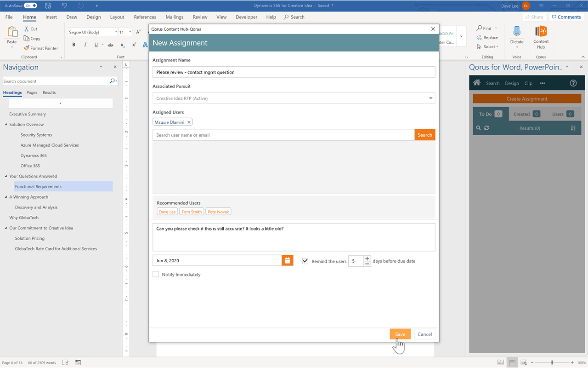Open the font name dropdown
This screenshot has width=588, height=368.
click(116, 32)
